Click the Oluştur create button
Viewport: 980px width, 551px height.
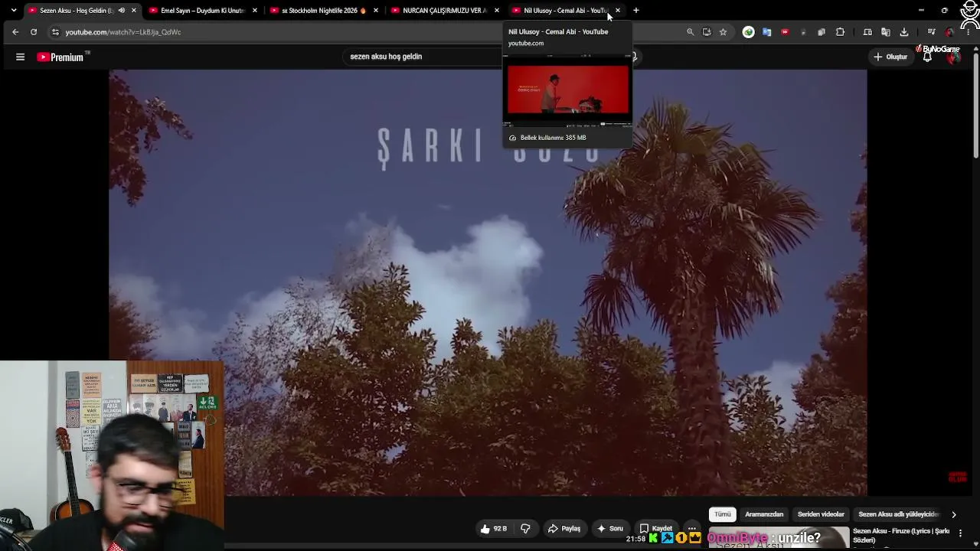pyautogui.click(x=890, y=57)
